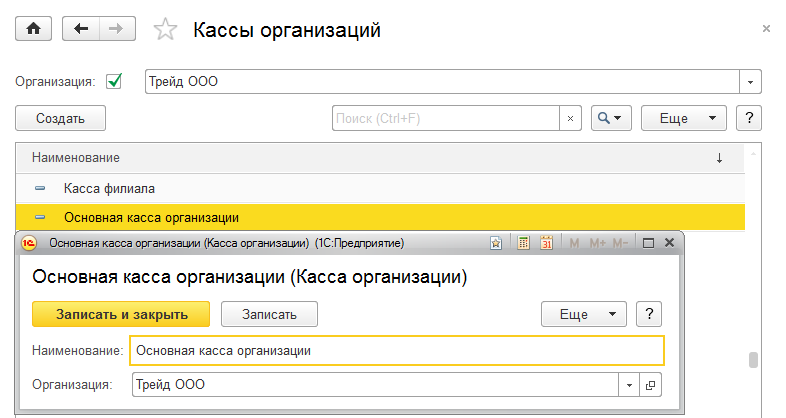The height and width of the screenshot is (418, 786).
Task: Open the 1C logo menu in dialog
Action: 29,243
